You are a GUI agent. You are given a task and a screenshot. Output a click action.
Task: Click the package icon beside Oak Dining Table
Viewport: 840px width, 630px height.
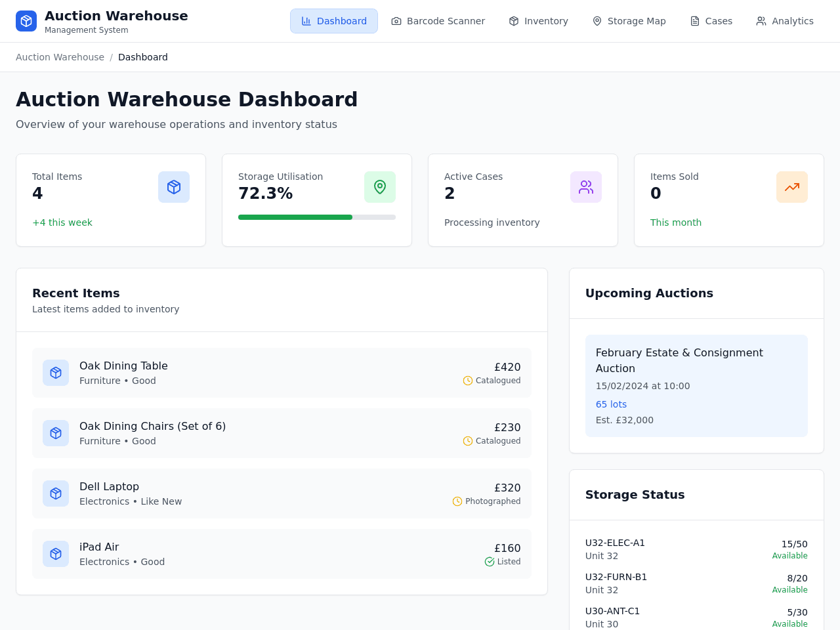tap(56, 373)
